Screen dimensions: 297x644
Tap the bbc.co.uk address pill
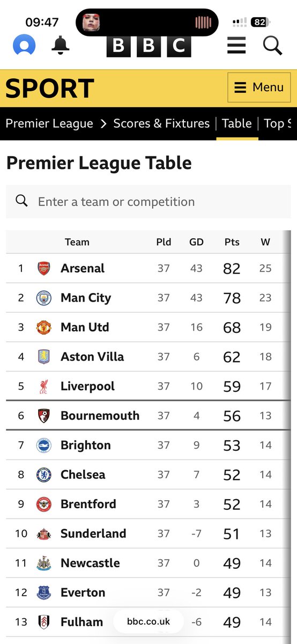click(148, 621)
